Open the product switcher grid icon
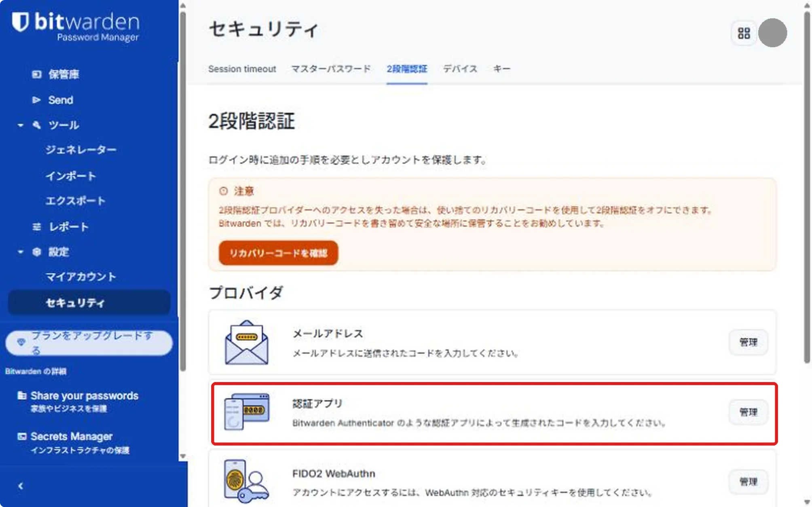This screenshot has width=812, height=507. click(744, 33)
